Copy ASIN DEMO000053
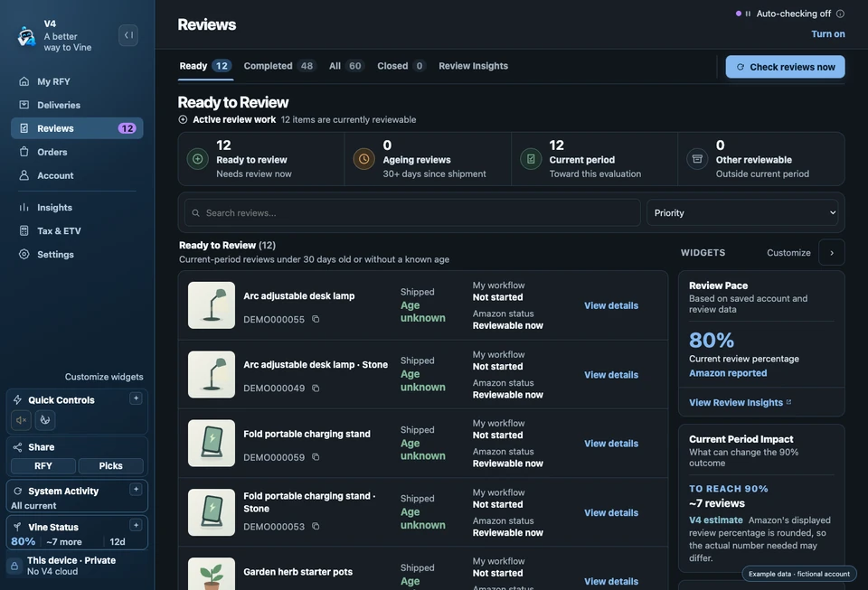 316,527
